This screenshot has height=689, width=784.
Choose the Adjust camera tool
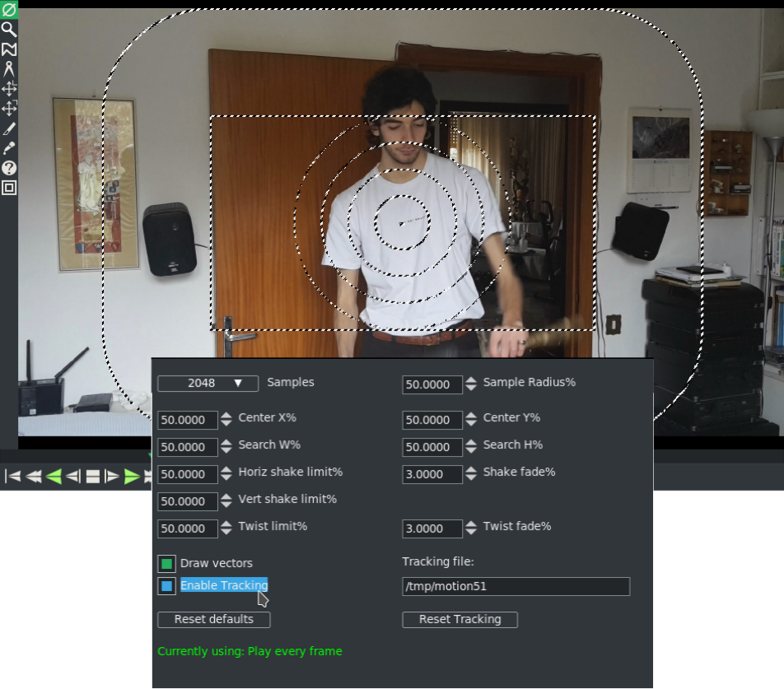[9, 89]
